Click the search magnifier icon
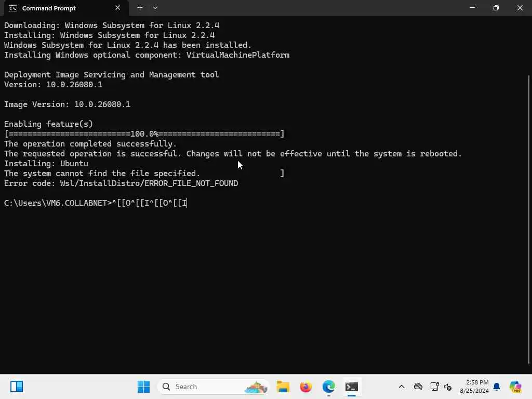 (166, 387)
